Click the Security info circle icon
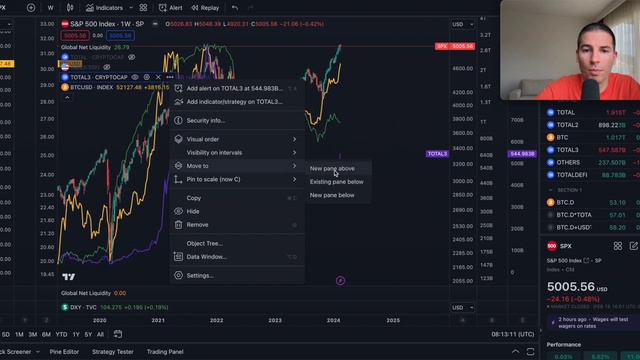The height and width of the screenshot is (360, 640). coord(178,120)
